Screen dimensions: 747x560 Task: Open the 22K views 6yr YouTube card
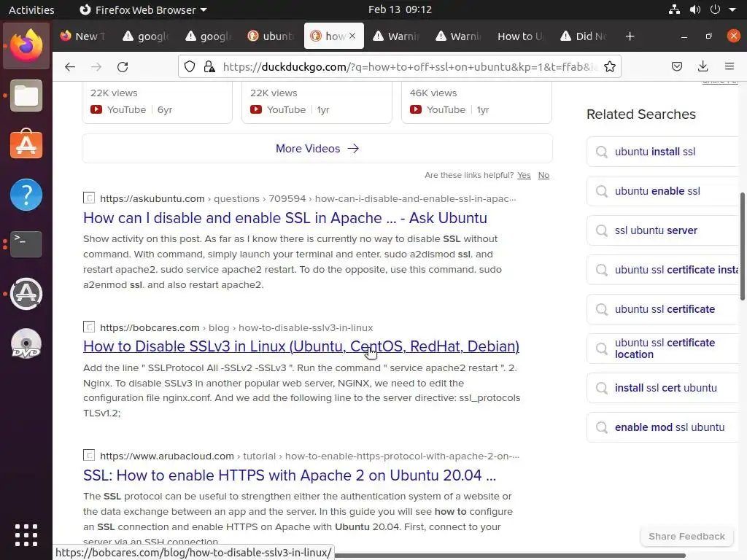[x=158, y=102]
